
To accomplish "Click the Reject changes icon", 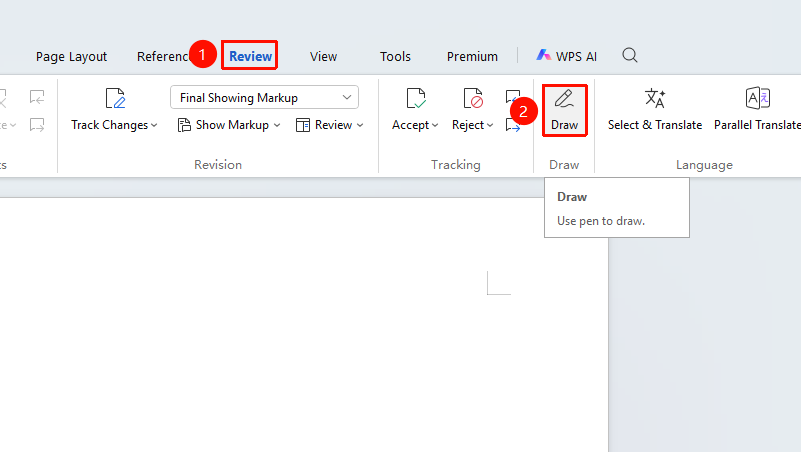I will [473, 98].
